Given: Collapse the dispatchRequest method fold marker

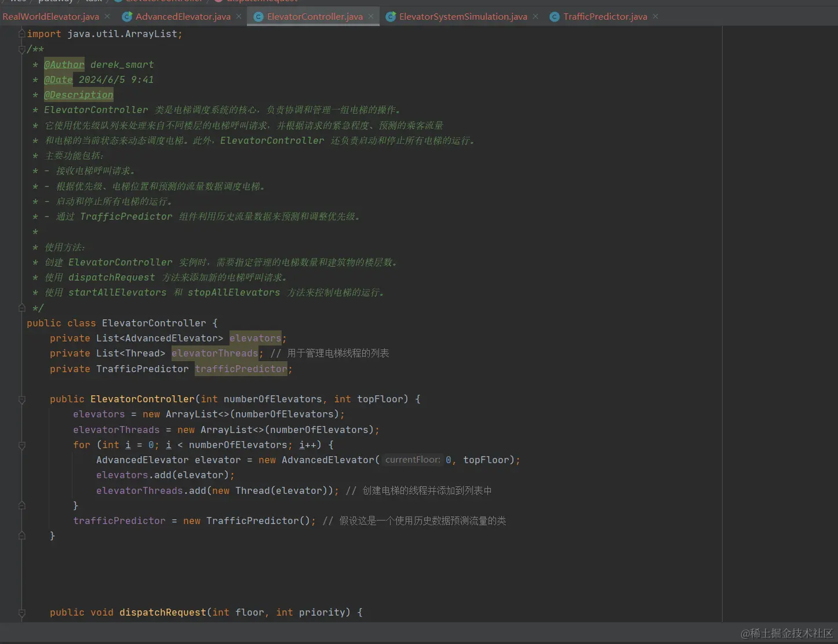Looking at the screenshot, I should coord(22,613).
